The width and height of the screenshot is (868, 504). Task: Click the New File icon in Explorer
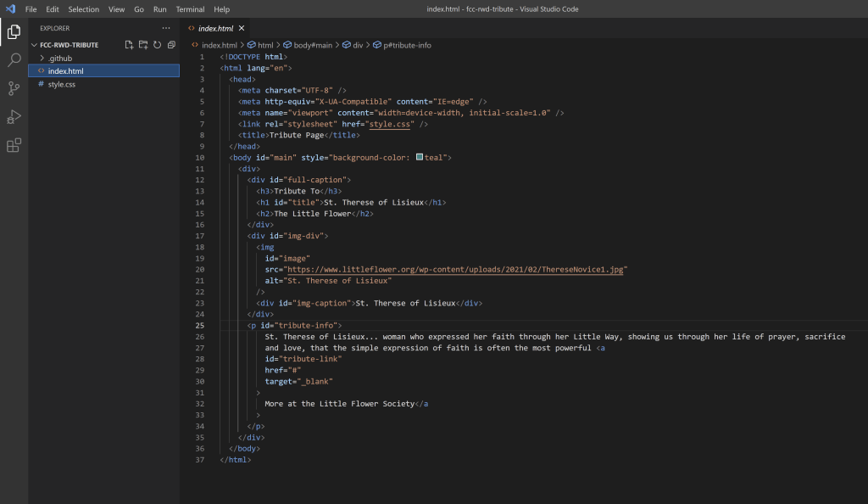[129, 44]
